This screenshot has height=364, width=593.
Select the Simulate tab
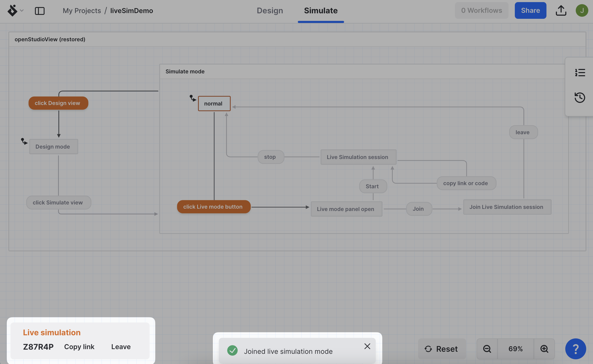pos(321,11)
